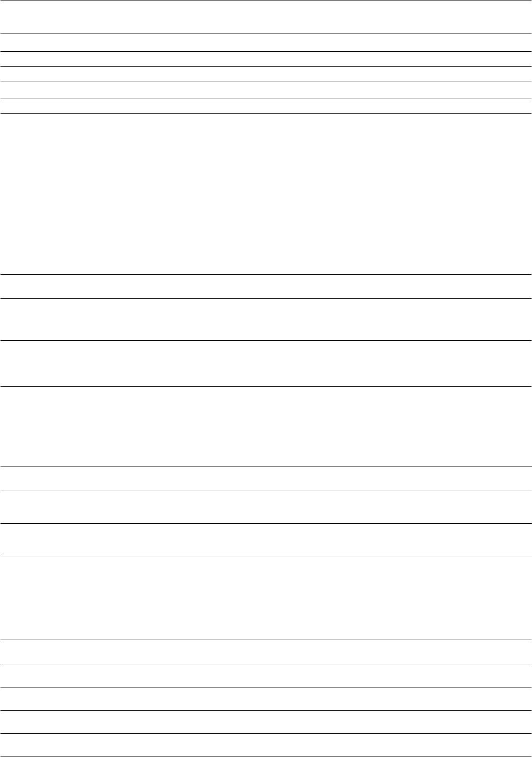The width and height of the screenshot is (532, 757).
Task: Select the fourth thin row from the top
Action: pyautogui.click(x=266, y=73)
